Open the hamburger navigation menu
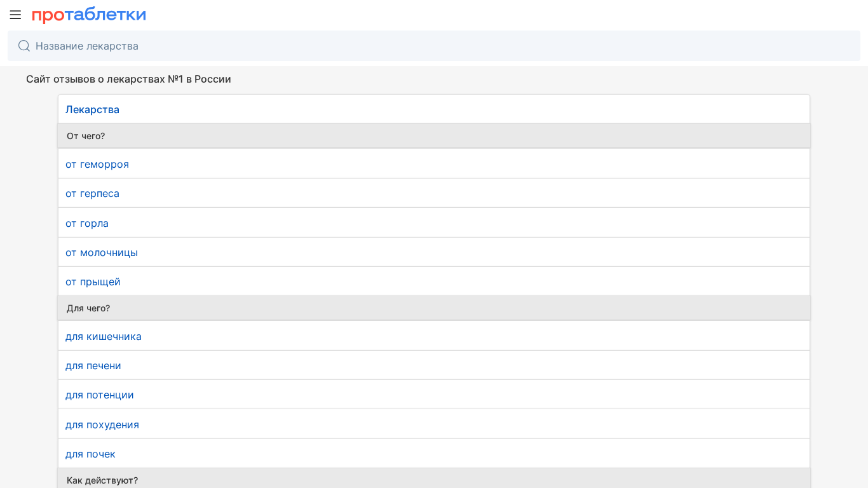Screen dimensions: 868x488 (x=15, y=15)
